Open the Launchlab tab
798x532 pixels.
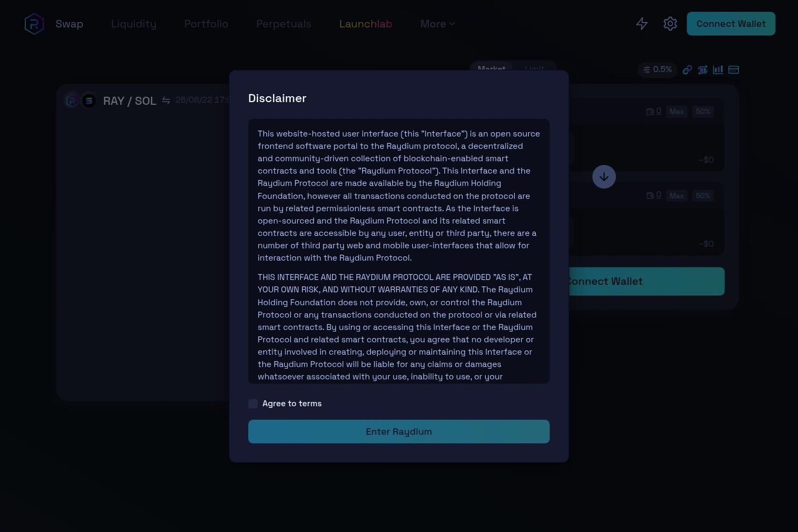(x=366, y=24)
